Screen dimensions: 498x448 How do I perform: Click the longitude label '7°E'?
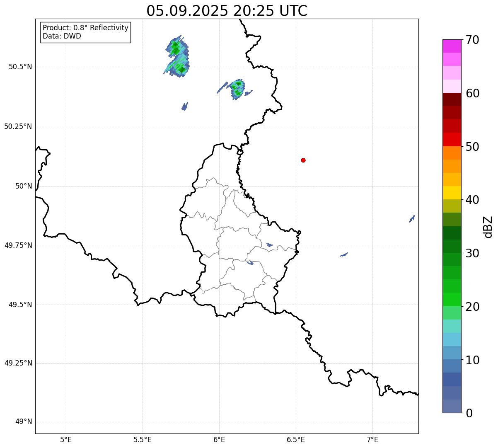click(372, 440)
